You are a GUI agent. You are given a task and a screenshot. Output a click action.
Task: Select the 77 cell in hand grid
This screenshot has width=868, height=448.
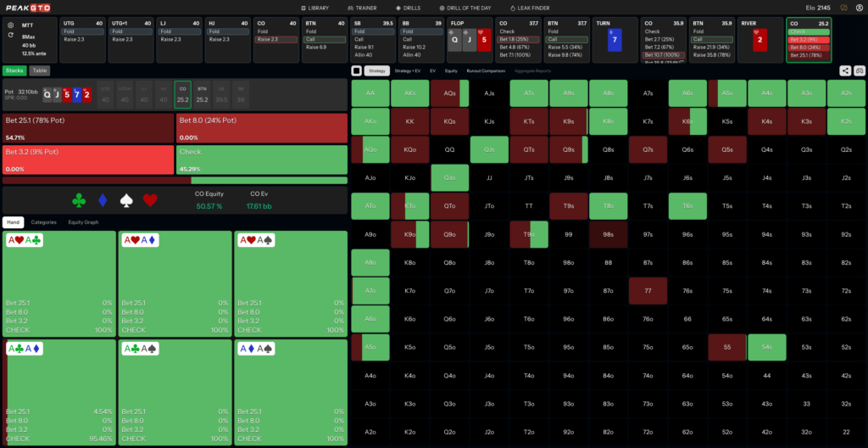[648, 290]
